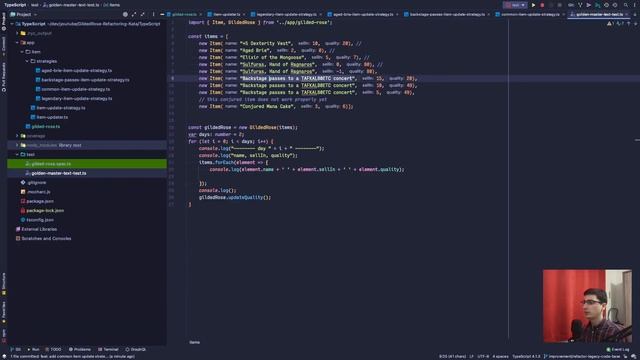This screenshot has height=360, width=640.
Task: Select tsconfig.json in the project tree
Action: click(x=40, y=220)
